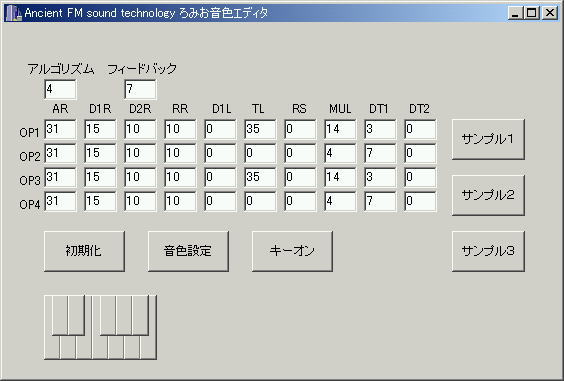This screenshot has height=381, width=564.
Task: Select the サンプル3 button
Action: click(488, 251)
